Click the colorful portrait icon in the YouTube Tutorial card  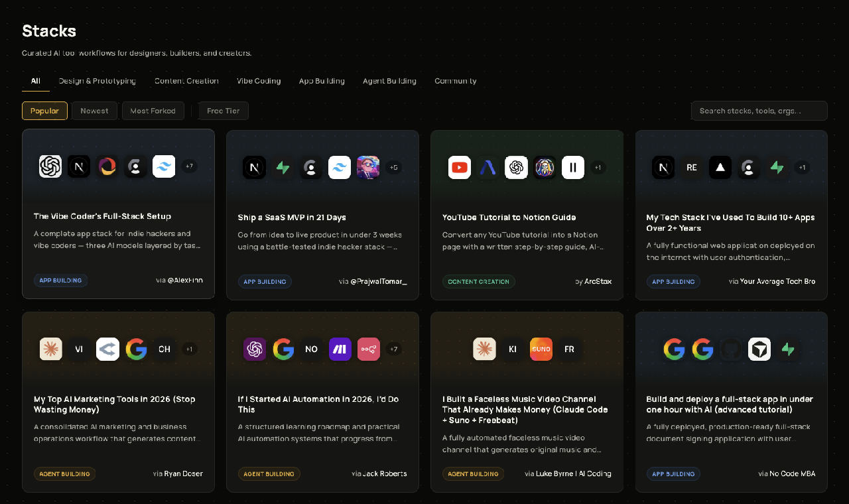pos(545,168)
